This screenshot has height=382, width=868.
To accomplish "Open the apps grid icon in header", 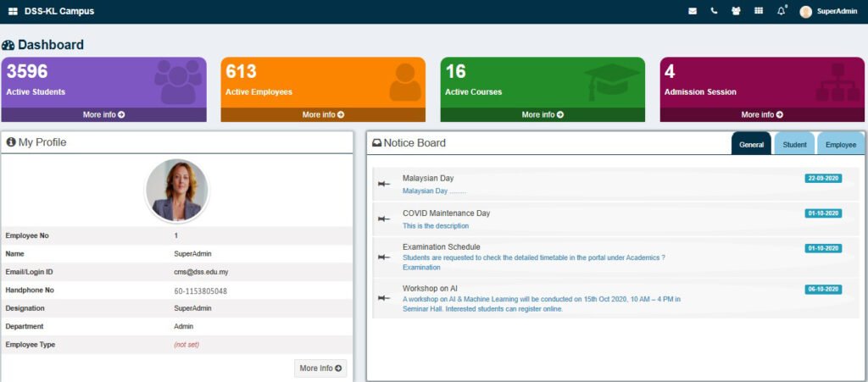I will click(x=758, y=11).
